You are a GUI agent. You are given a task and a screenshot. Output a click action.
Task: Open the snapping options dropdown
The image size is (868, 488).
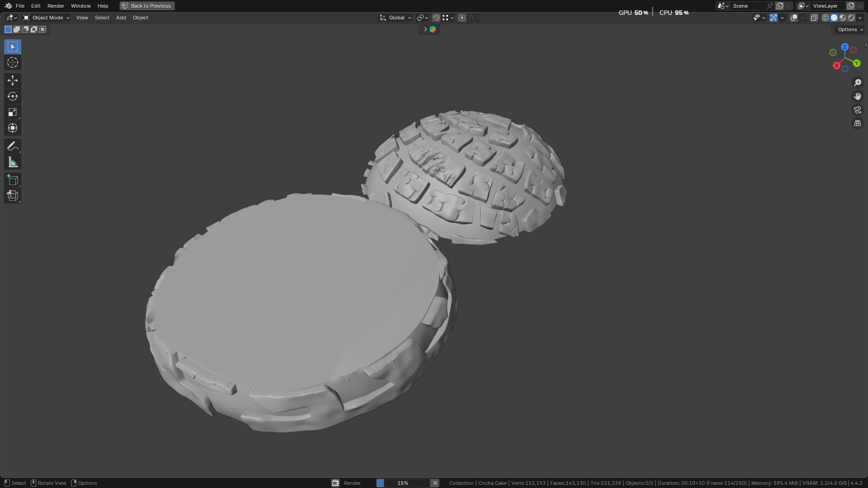click(448, 18)
